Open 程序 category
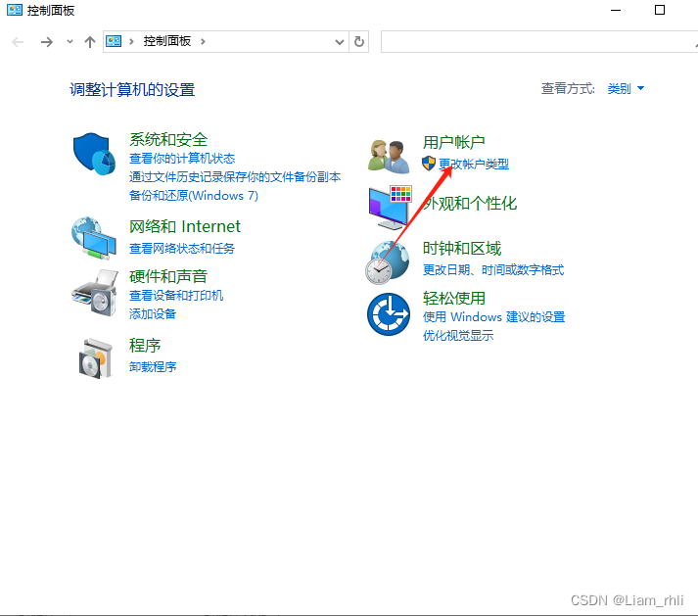This screenshot has width=698, height=616. 145,345
